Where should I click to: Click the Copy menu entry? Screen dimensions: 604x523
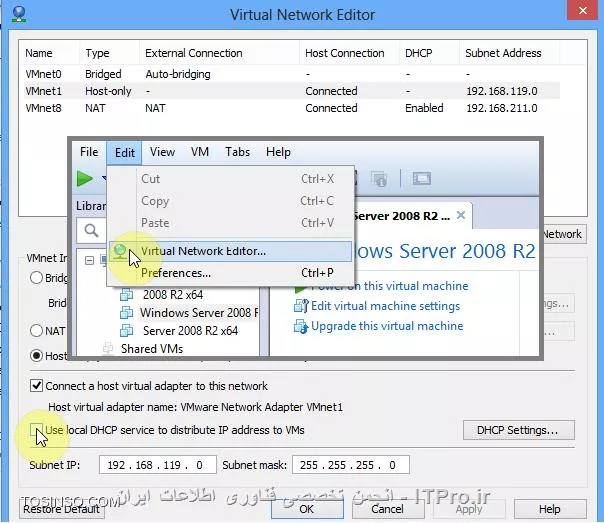[x=230, y=201]
